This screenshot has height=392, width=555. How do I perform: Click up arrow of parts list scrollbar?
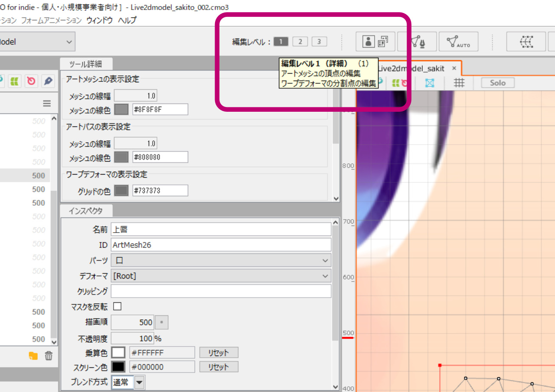pos(54,118)
